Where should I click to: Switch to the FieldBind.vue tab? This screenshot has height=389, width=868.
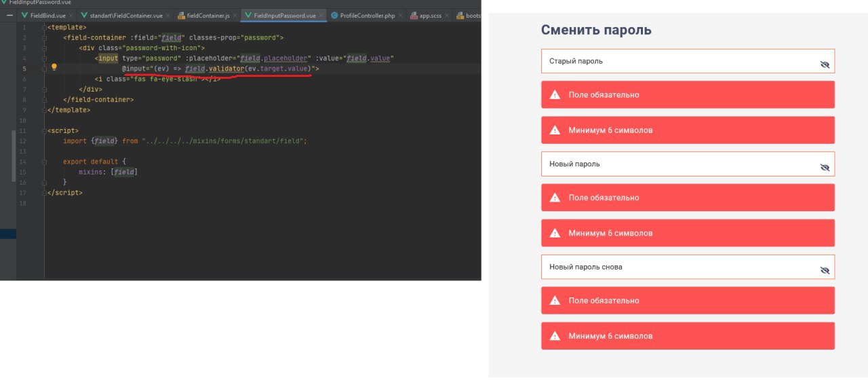(47, 15)
